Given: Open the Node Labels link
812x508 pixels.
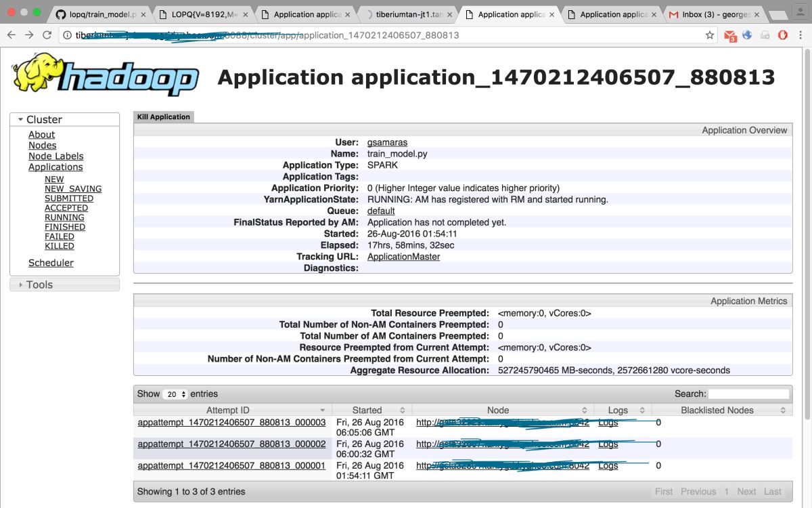Looking at the screenshot, I should click(56, 156).
